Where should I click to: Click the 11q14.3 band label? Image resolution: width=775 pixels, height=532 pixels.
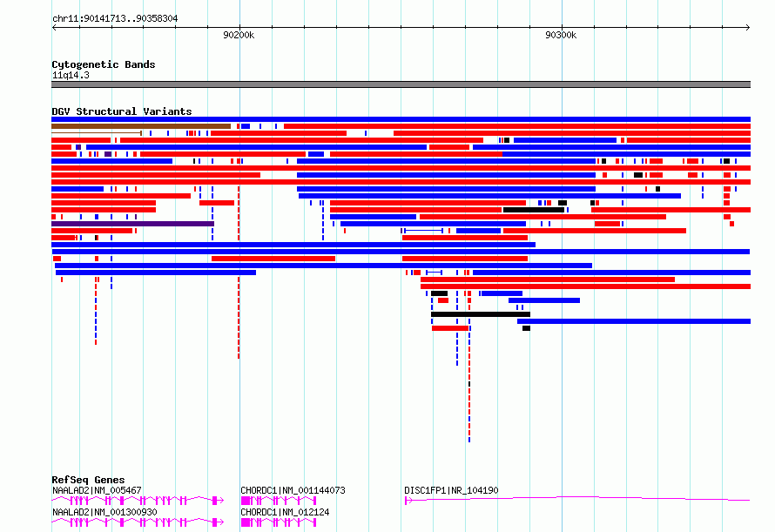click(71, 75)
